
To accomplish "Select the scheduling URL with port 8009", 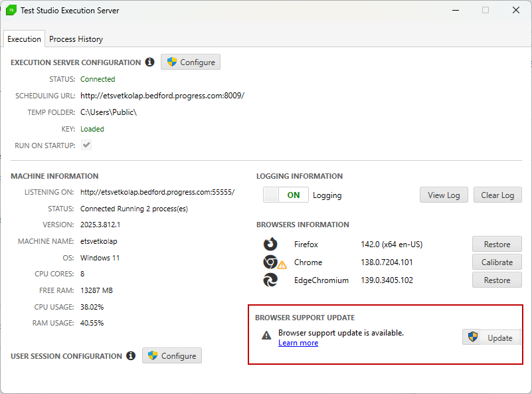I will (x=162, y=96).
